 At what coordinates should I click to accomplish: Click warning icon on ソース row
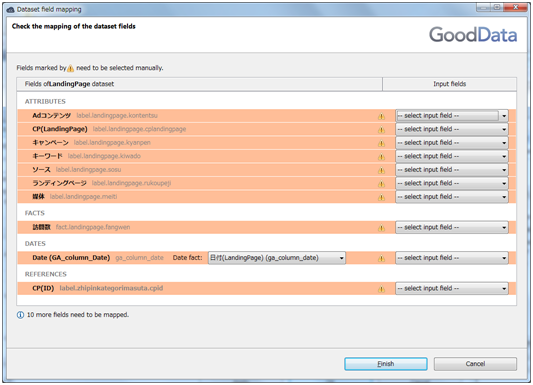[381, 170]
